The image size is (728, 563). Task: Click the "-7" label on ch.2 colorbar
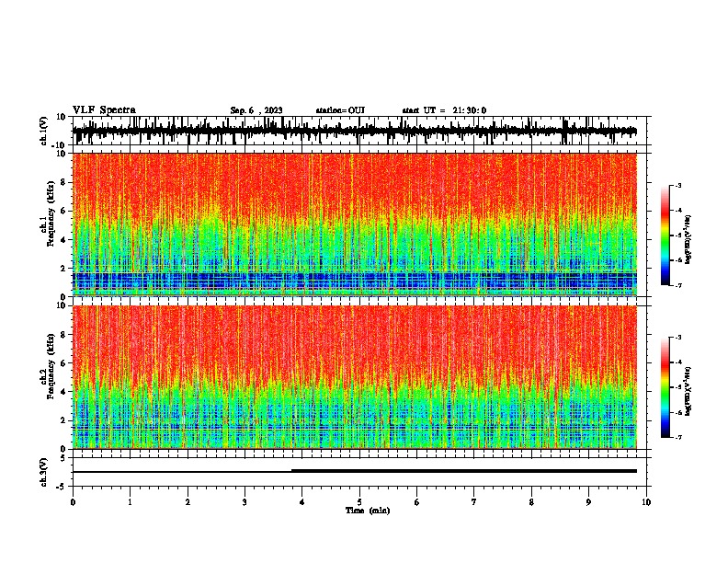point(677,437)
